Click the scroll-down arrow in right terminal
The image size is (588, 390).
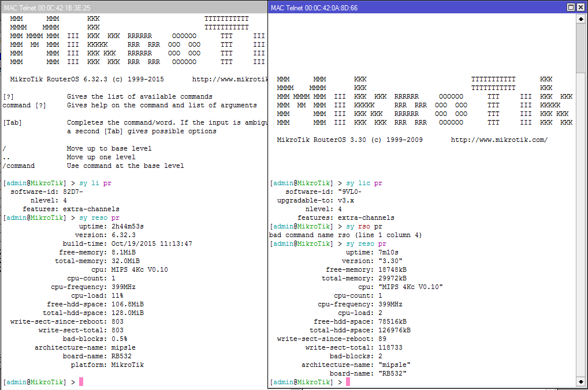pos(580,382)
